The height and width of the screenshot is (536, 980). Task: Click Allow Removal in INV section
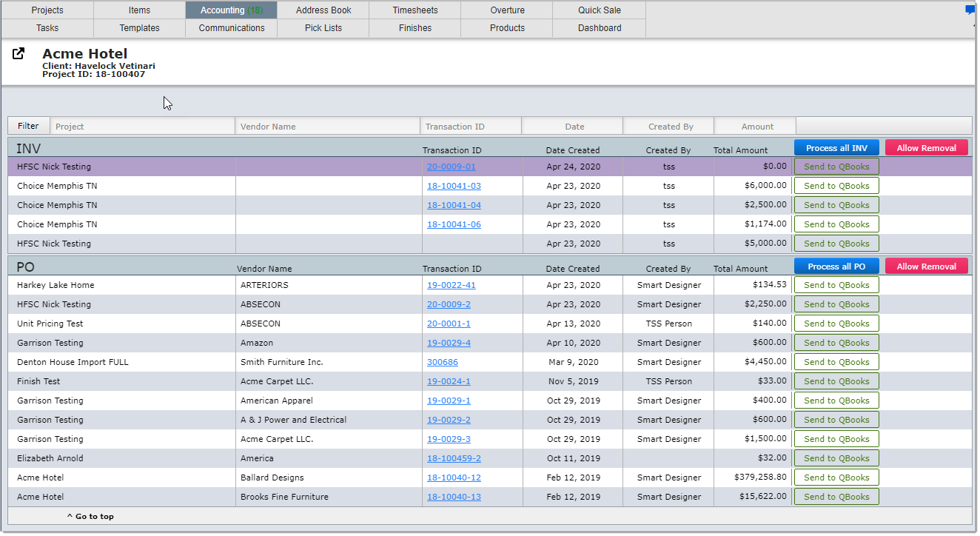[926, 148]
